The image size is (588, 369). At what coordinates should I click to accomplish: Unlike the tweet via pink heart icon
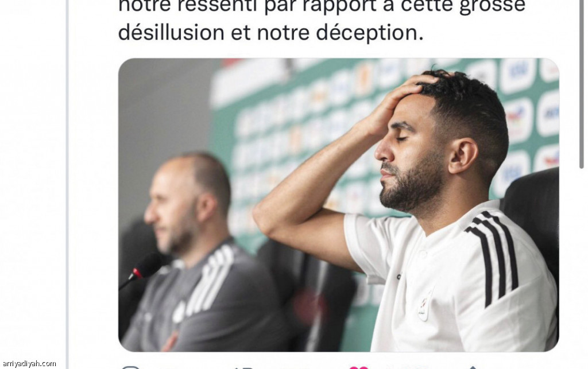coord(358,367)
